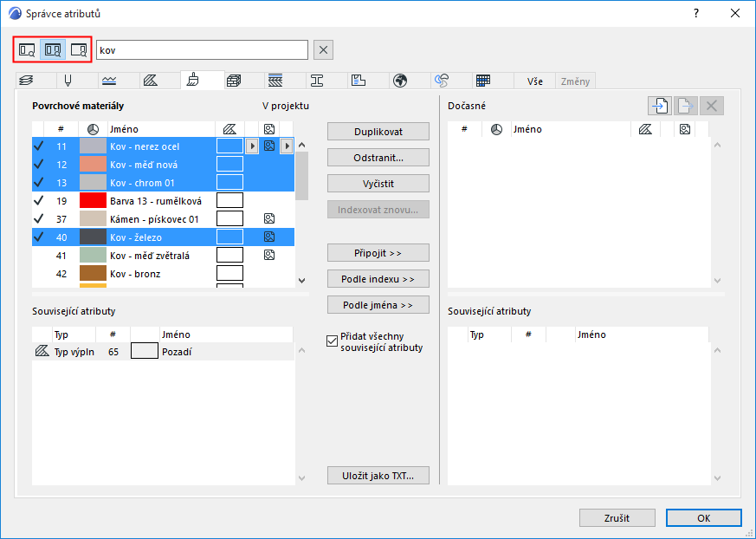Image resolution: width=756 pixels, height=539 pixels.
Task: Click texture icon in Kov - železo row
Action: click(269, 237)
